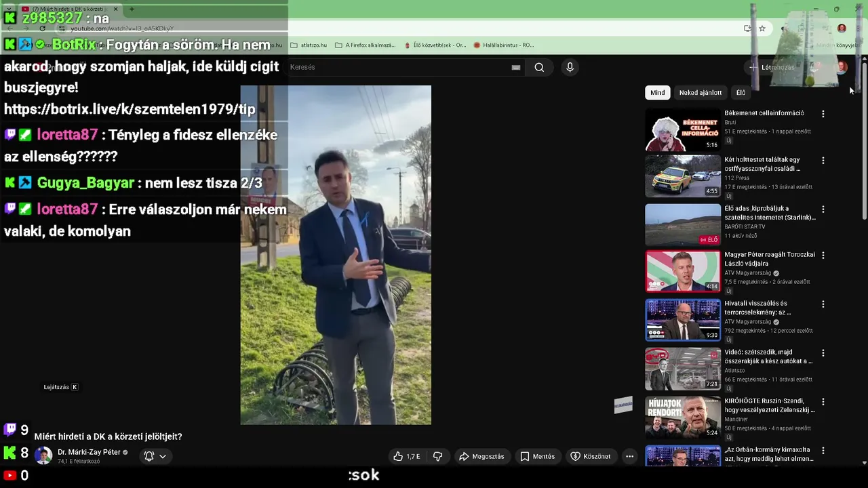Share the video via Megosztás button
The width and height of the screenshot is (868, 488).
pos(481,456)
